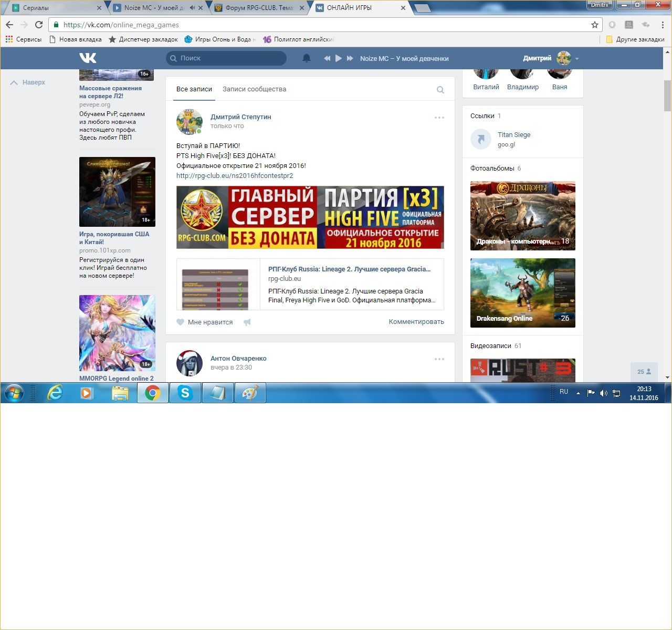Skip to previous track in VK player

tap(327, 58)
